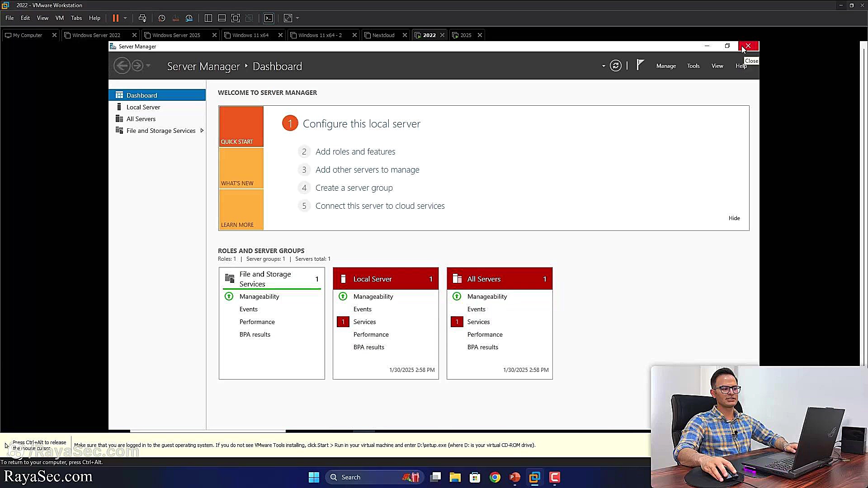Open the dropdown arrow beside the refresh icon
The height and width of the screenshot is (488, 868).
tap(604, 66)
